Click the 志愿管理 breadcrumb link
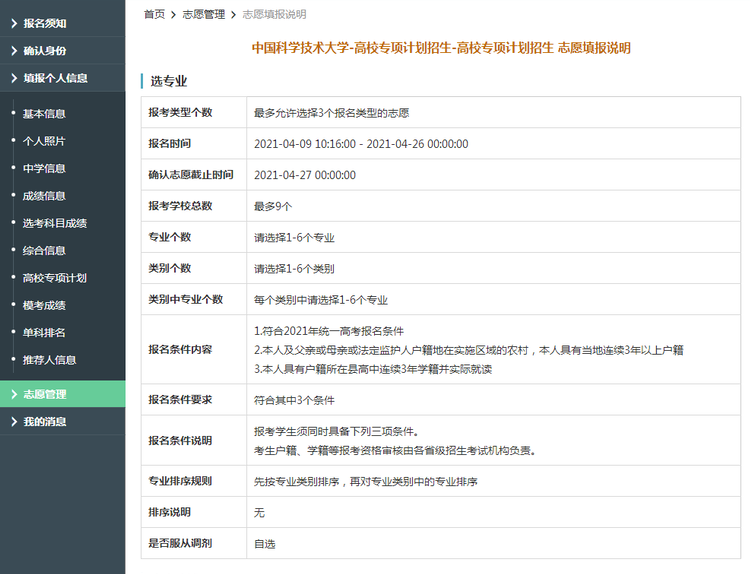 tap(204, 14)
